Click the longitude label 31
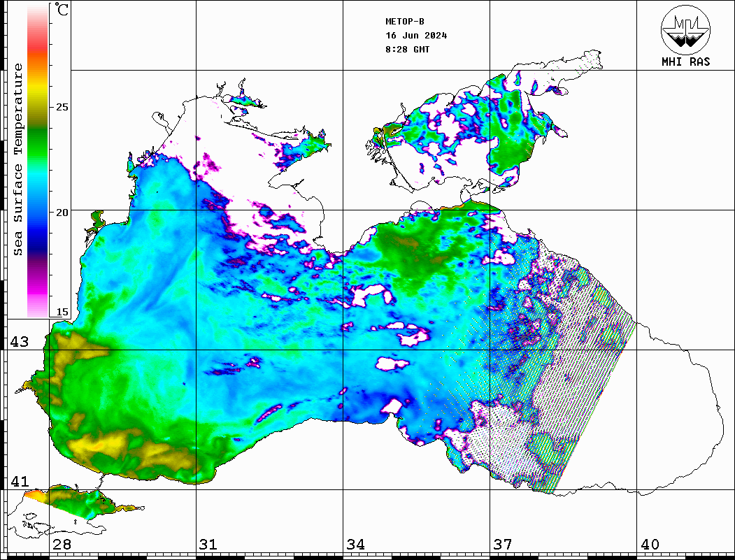735x560 pixels. coord(208,545)
